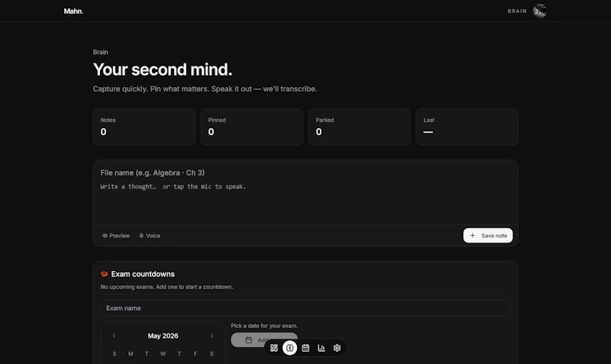
Task: Click 'Pick a date for your exam.' text
Action: [264, 325]
